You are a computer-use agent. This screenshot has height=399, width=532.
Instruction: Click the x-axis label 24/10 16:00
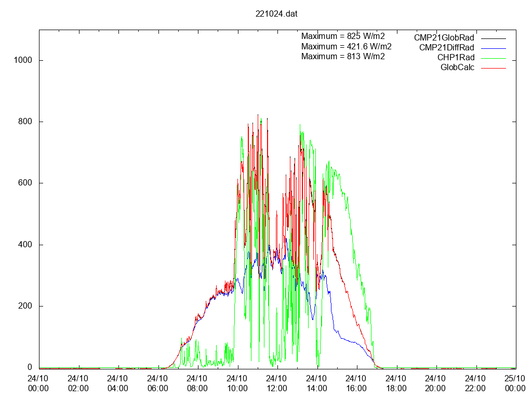pos(356,383)
